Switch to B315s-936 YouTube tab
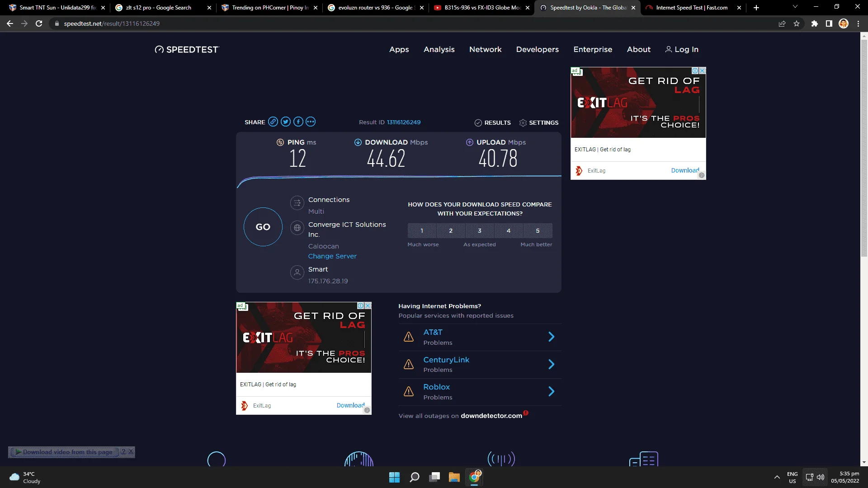 (x=481, y=8)
